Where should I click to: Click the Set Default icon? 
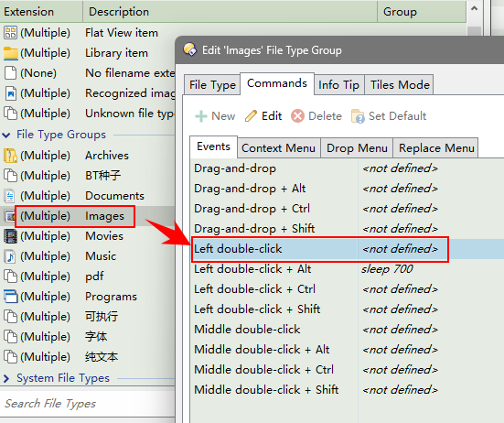[358, 116]
